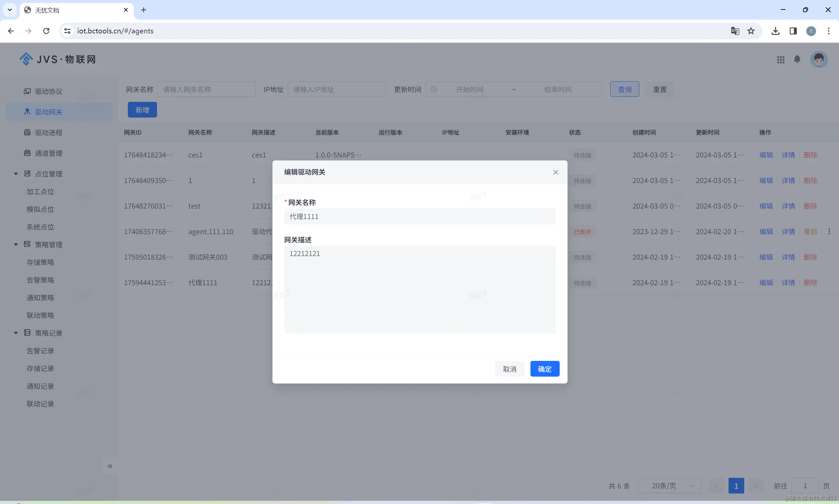The width and height of the screenshot is (839, 504).
Task: Click the 取消 button in dialog
Action: [509, 369]
